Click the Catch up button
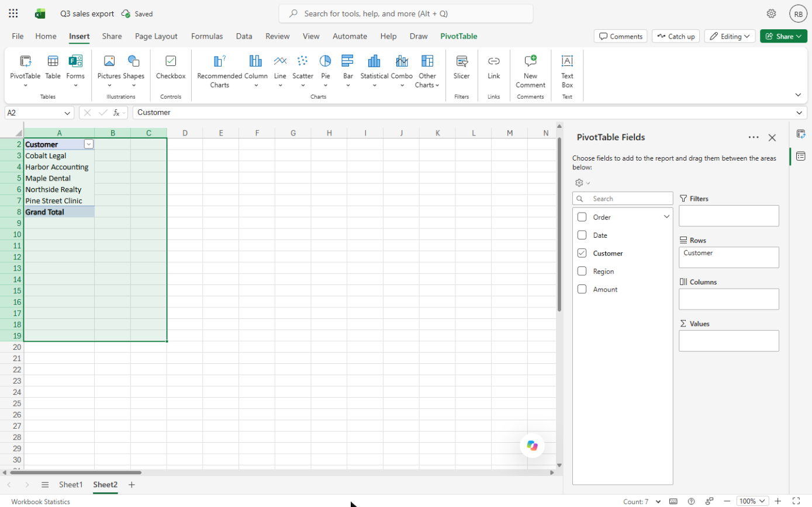The height and width of the screenshot is (507, 812). coord(676,36)
